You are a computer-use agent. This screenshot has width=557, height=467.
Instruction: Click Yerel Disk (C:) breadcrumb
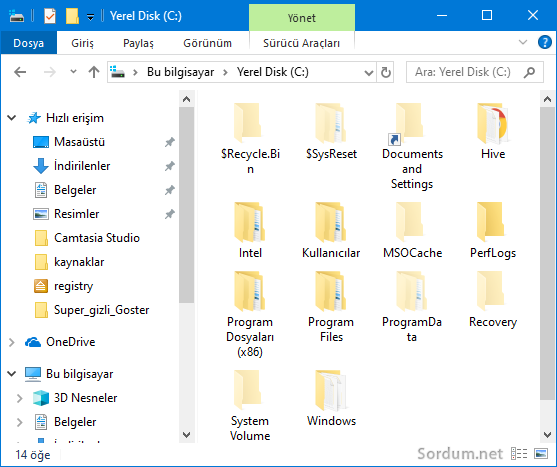point(273,72)
